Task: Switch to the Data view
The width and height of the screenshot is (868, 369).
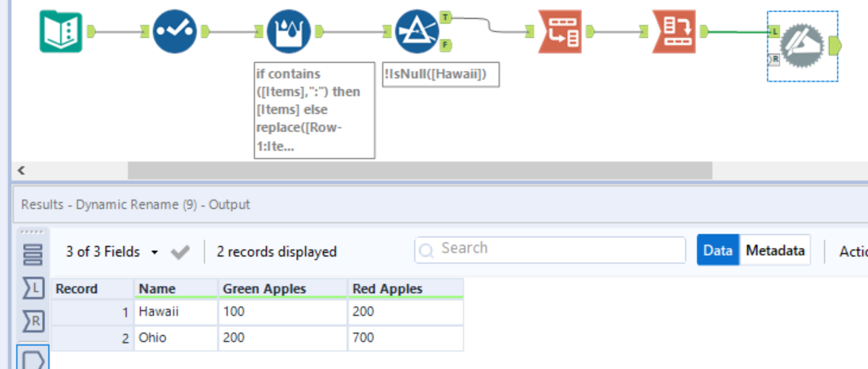Action: click(x=718, y=250)
